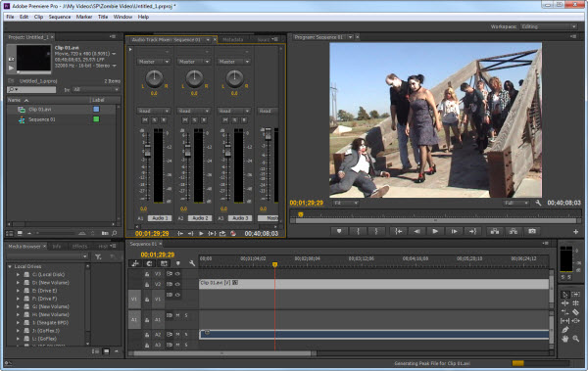This screenshot has height=371, width=588.
Task: Open Program monitor wrench settings
Action: (538, 203)
